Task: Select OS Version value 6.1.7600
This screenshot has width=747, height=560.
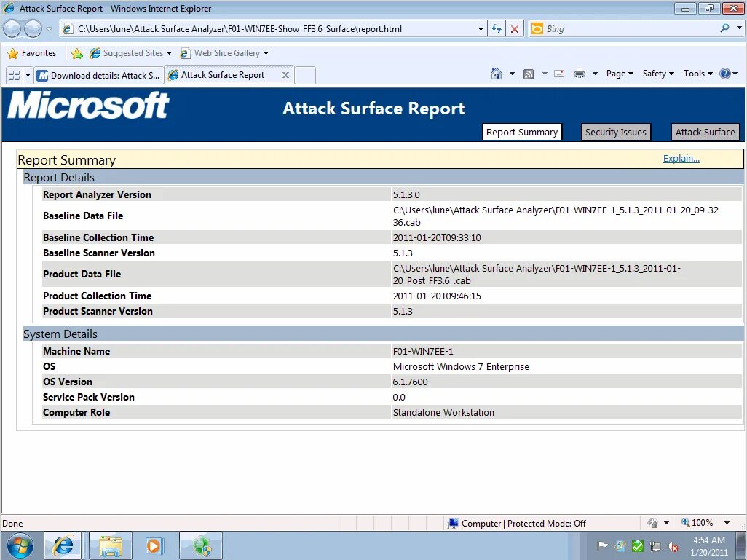Action: [x=410, y=382]
